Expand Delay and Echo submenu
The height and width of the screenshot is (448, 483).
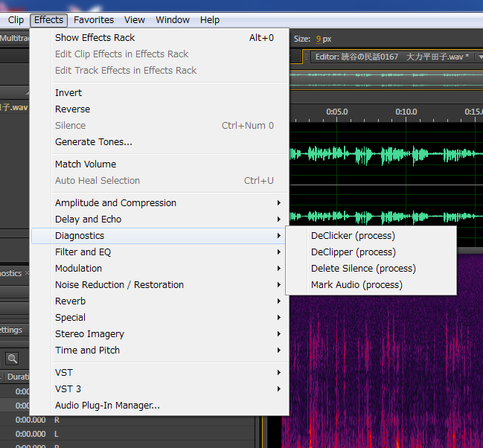tap(160, 220)
